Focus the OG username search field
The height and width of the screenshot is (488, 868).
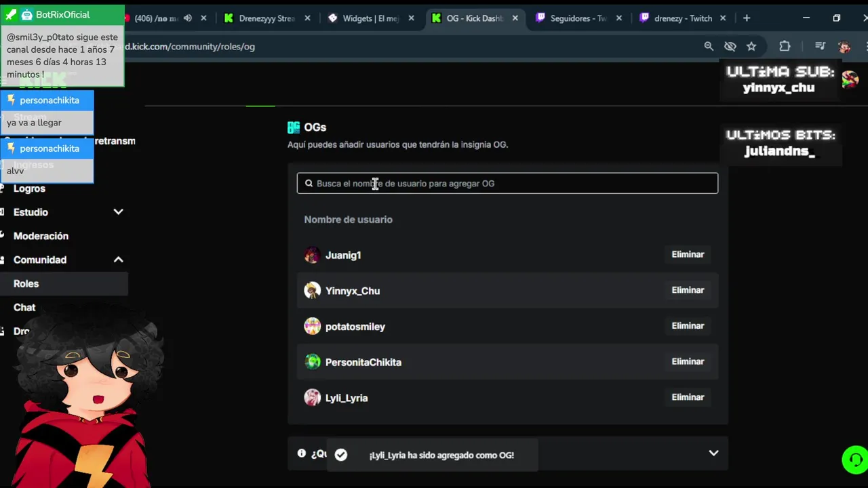(x=507, y=183)
